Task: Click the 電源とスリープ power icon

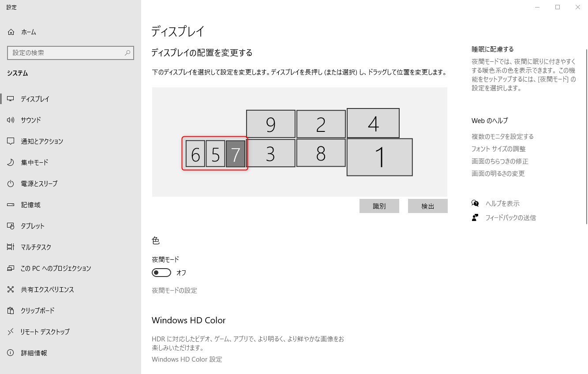Action: coord(11,184)
